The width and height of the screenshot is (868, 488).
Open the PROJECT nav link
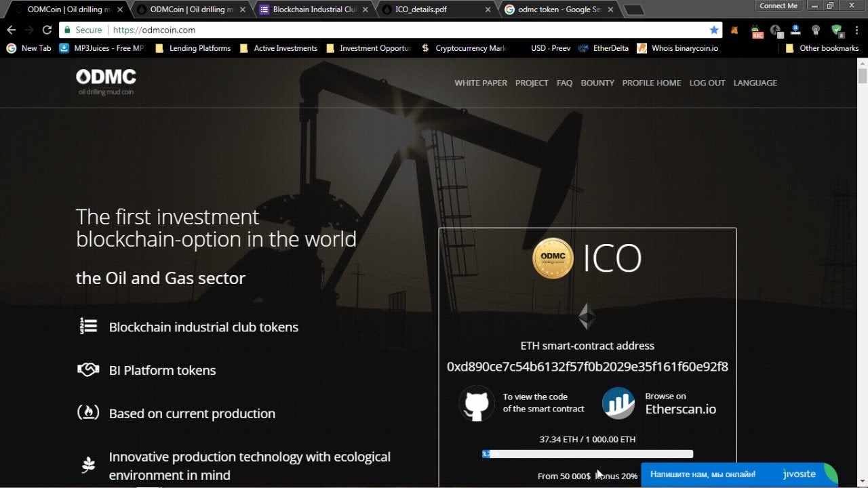pos(532,83)
